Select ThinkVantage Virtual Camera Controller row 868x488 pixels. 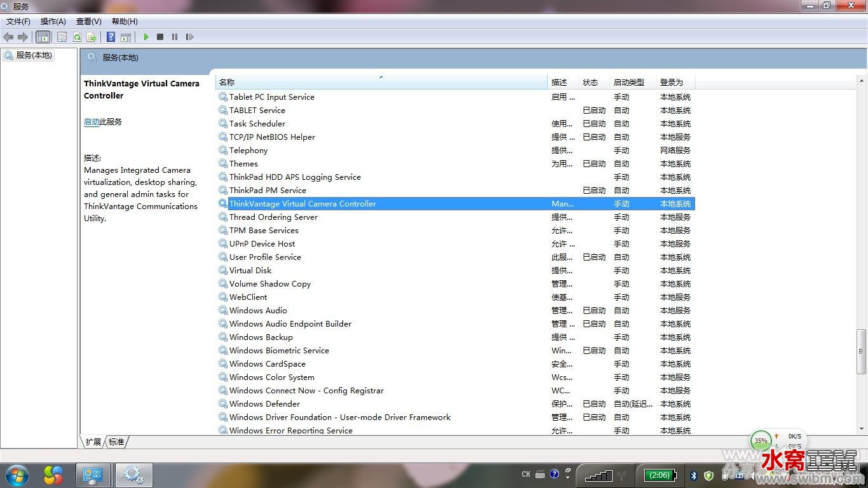point(456,204)
